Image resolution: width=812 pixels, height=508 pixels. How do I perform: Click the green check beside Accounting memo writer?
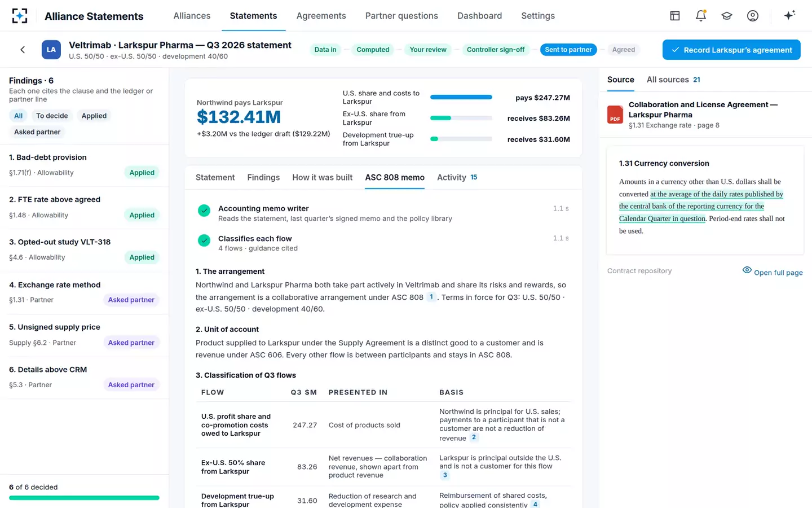204,211
